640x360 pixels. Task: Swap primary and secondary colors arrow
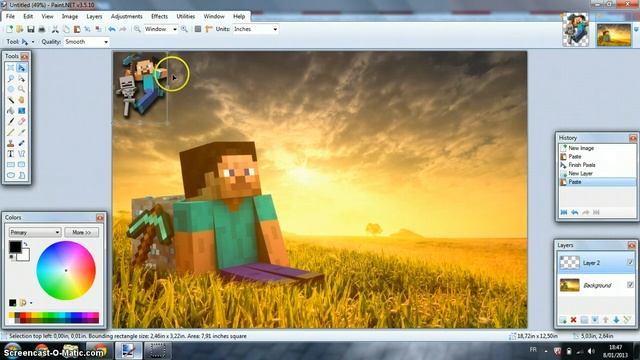pos(26,244)
